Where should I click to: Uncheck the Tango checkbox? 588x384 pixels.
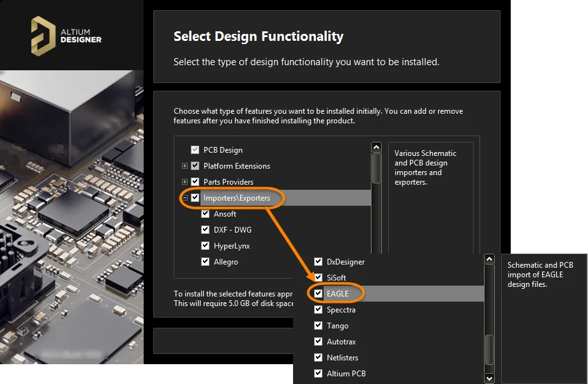click(x=319, y=325)
